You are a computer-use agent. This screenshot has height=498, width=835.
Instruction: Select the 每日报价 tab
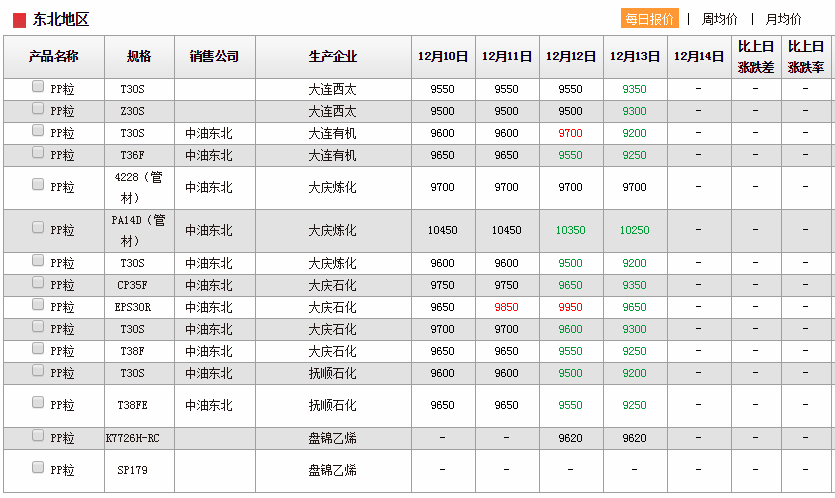point(649,19)
